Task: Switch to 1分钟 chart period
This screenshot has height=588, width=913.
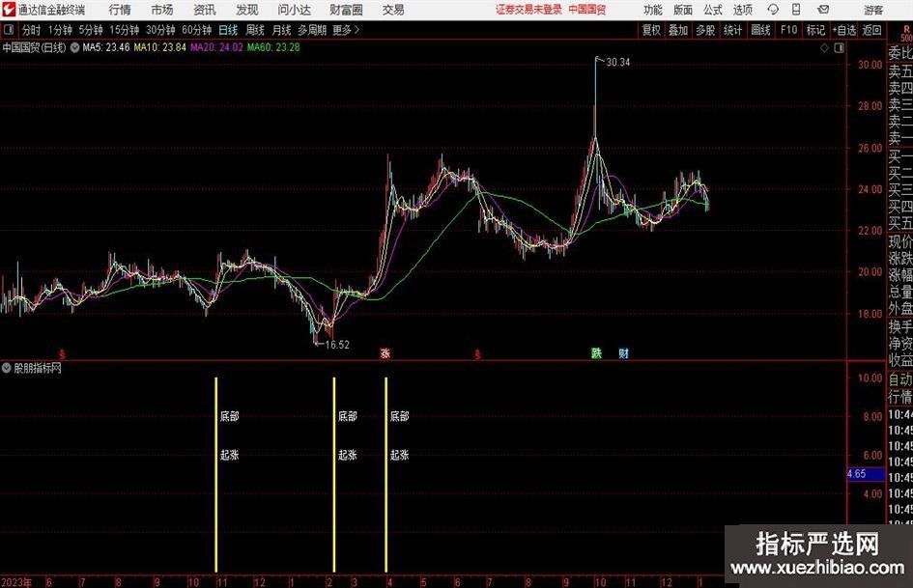Action: coord(60,30)
